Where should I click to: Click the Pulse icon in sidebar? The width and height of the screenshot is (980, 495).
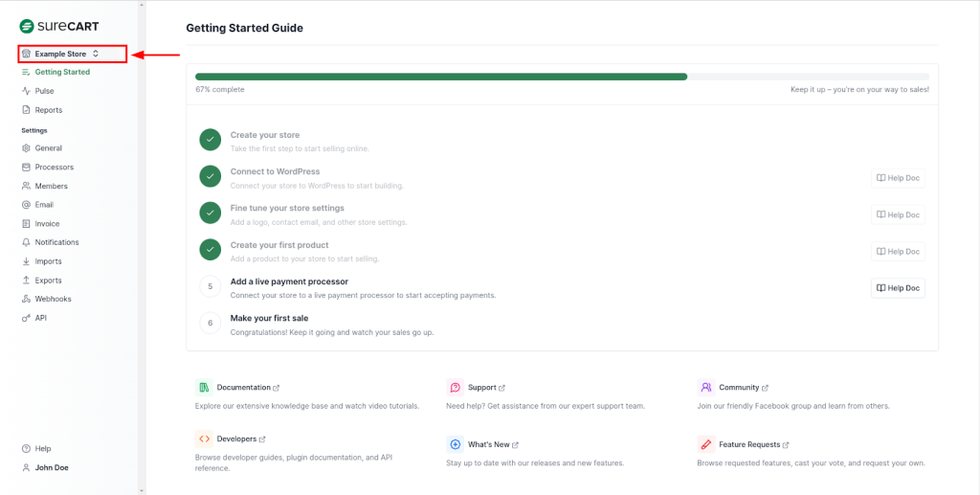click(x=26, y=91)
